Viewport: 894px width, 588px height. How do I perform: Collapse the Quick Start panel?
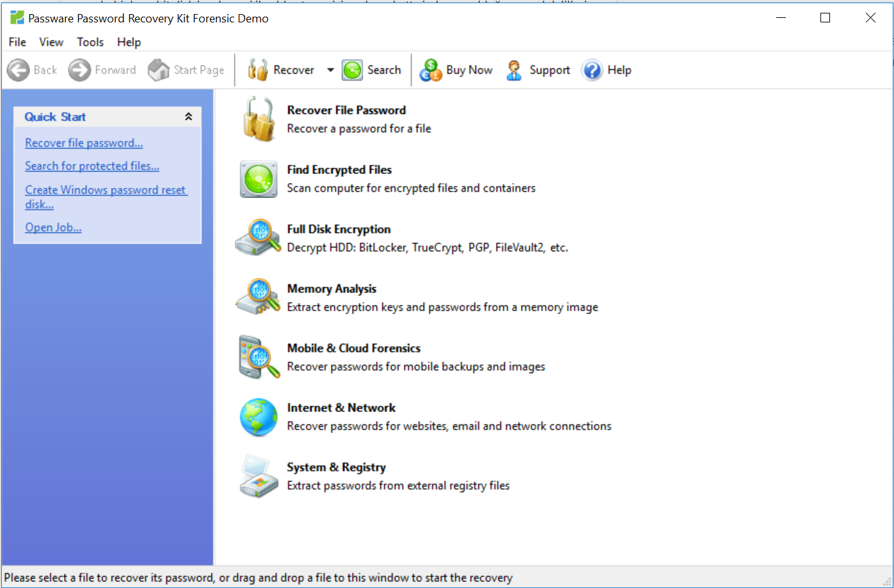[188, 116]
